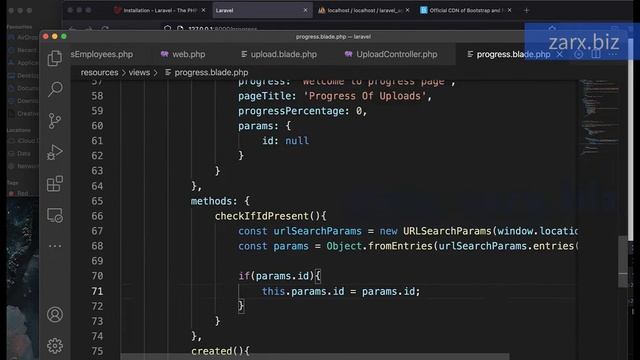Switch to the upload.blade.php tab
This screenshot has height=360, width=640.
(x=279, y=54)
